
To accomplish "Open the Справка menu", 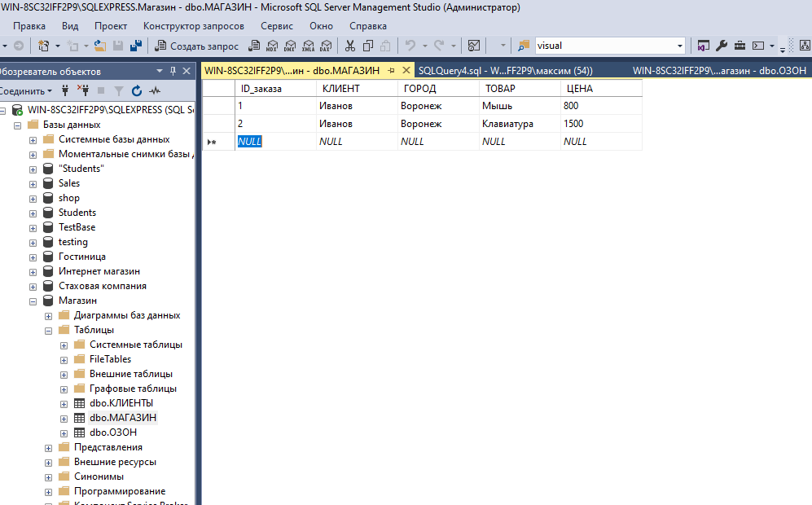I will 367,26.
